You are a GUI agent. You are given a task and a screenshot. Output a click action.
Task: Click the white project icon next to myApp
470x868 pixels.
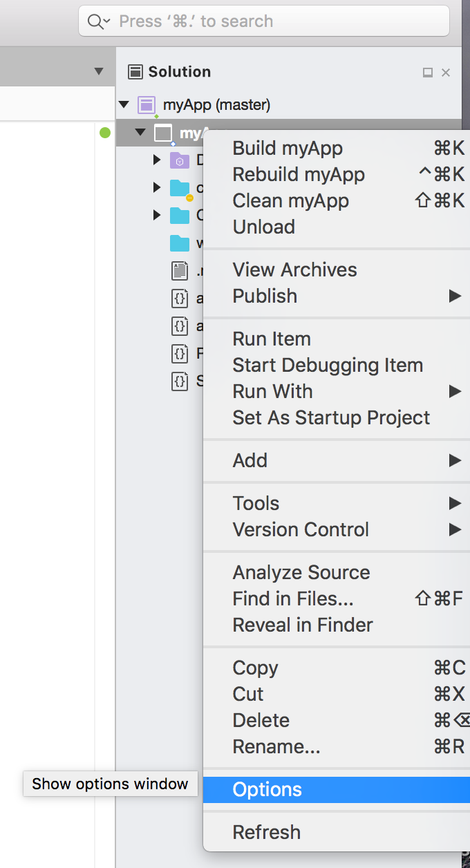[x=164, y=131]
